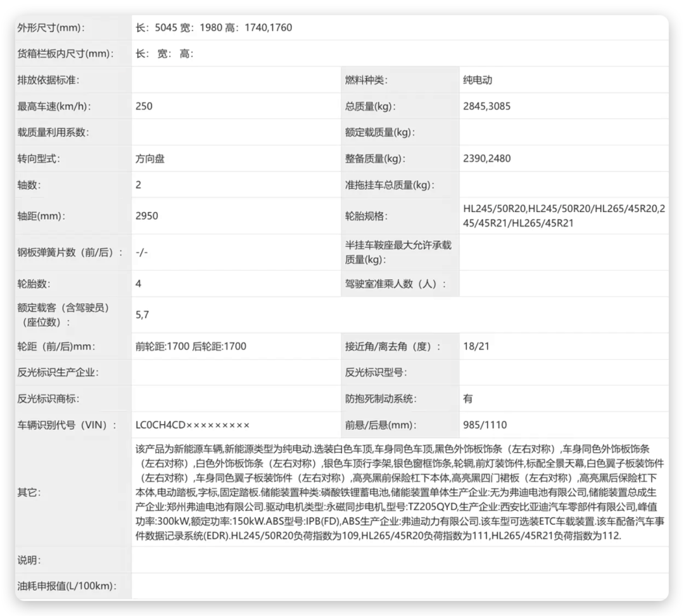Viewport: 684px width, 616px height.
Task: Click the 轮胎规格 label
Action: pos(366,216)
